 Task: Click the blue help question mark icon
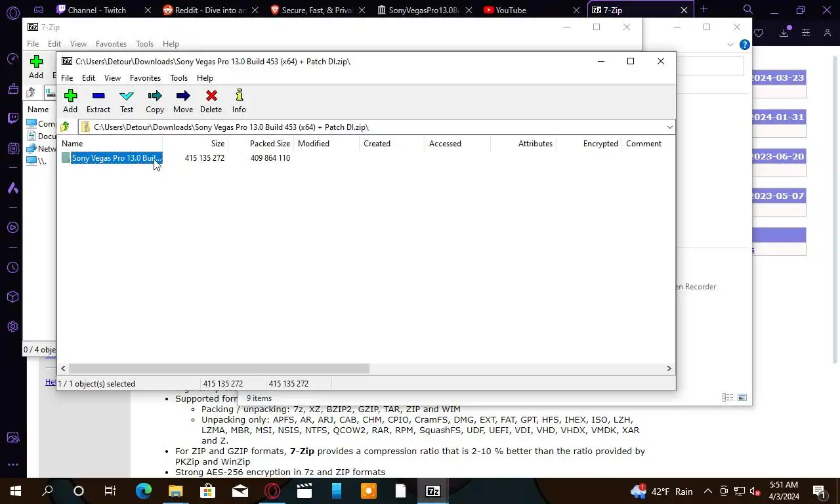(744, 45)
